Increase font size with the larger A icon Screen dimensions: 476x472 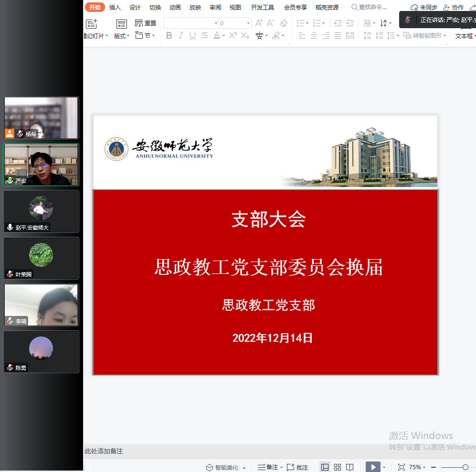[x=259, y=23]
